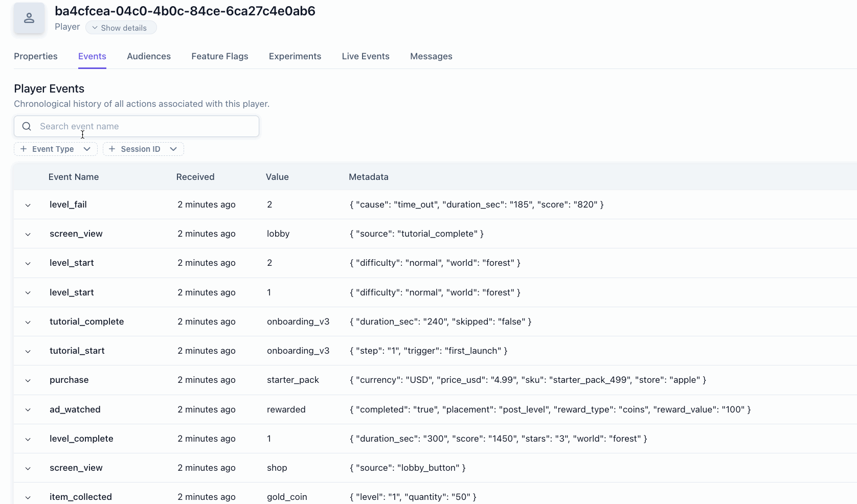Click the Metadata column header
The width and height of the screenshot is (857, 504).
tap(369, 177)
